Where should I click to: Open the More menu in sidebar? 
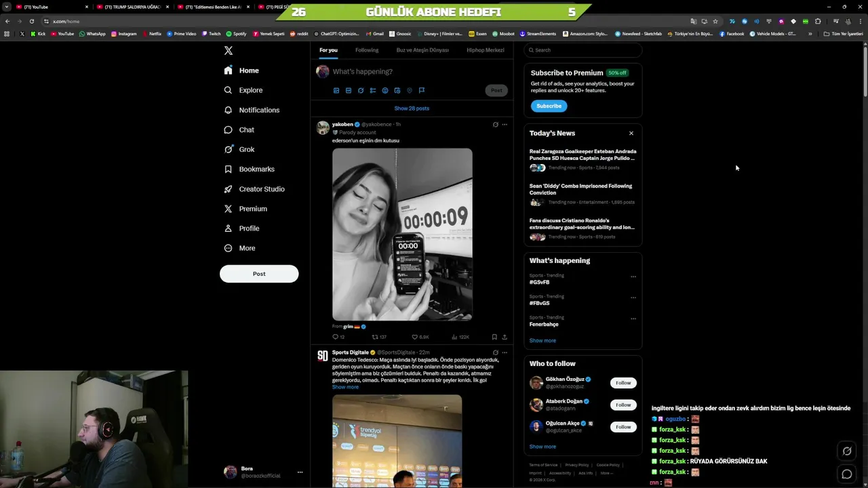pyautogui.click(x=239, y=248)
